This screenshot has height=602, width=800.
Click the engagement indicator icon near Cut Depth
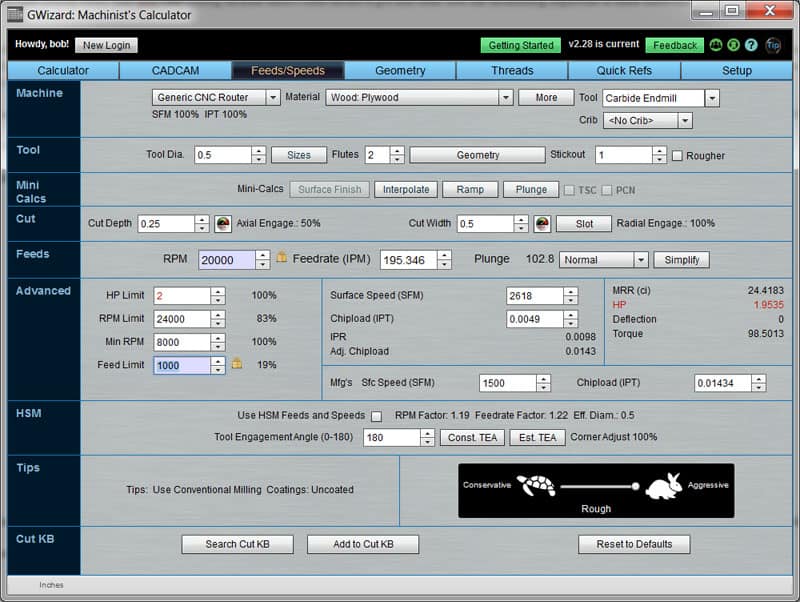[225, 223]
